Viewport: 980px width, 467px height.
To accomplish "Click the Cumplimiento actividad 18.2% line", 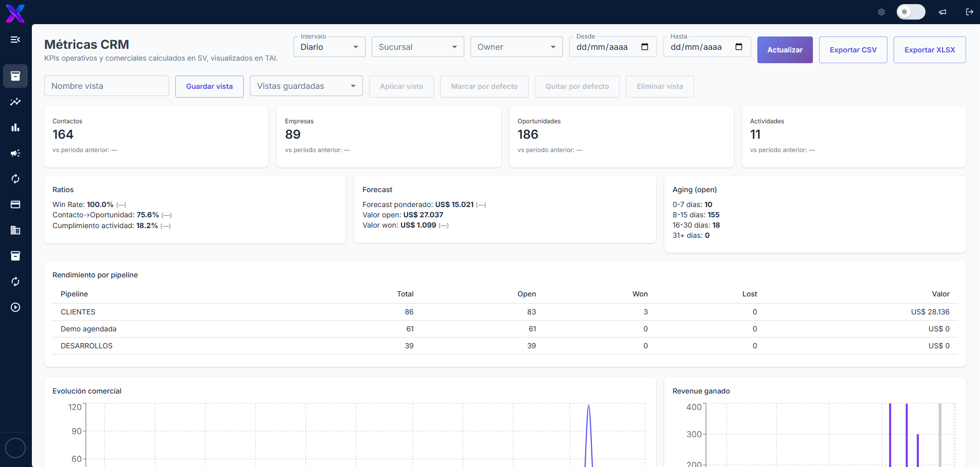I will 112,226.
